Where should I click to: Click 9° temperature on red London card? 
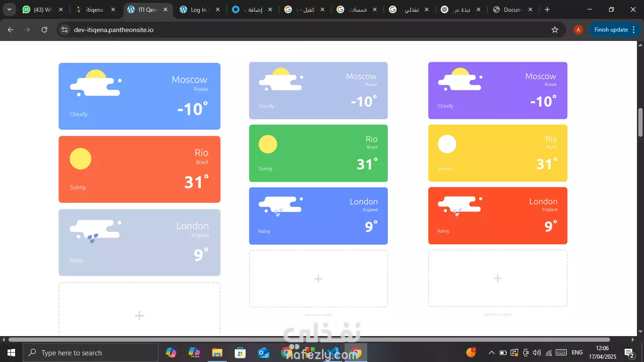coord(551,227)
